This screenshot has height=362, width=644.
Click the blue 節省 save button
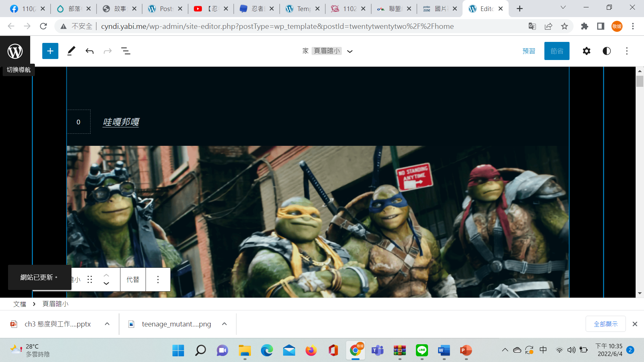pos(557,51)
